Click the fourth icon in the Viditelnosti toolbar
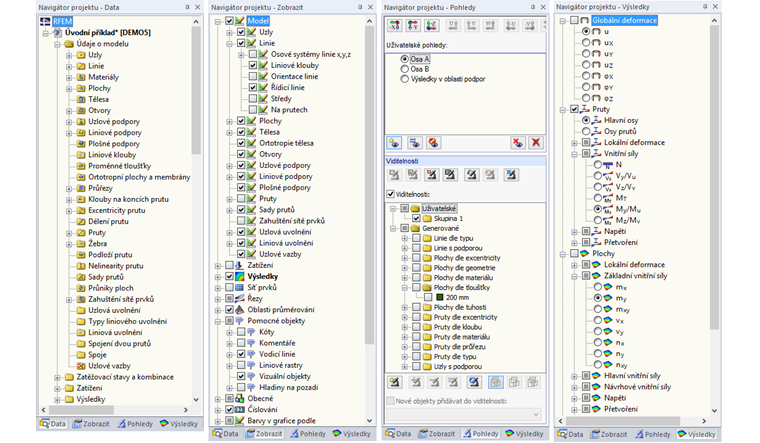This screenshot has width=760, height=443. (450, 174)
